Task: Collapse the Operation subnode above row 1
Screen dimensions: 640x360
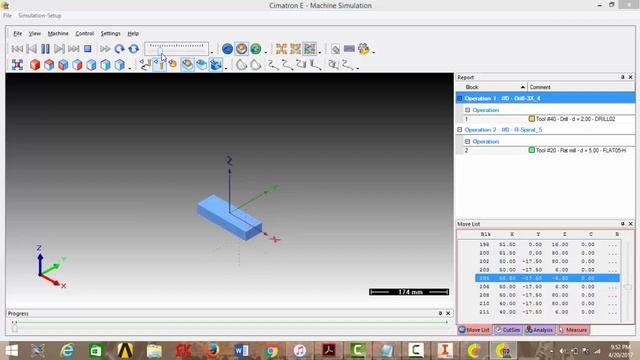Action: click(468, 110)
